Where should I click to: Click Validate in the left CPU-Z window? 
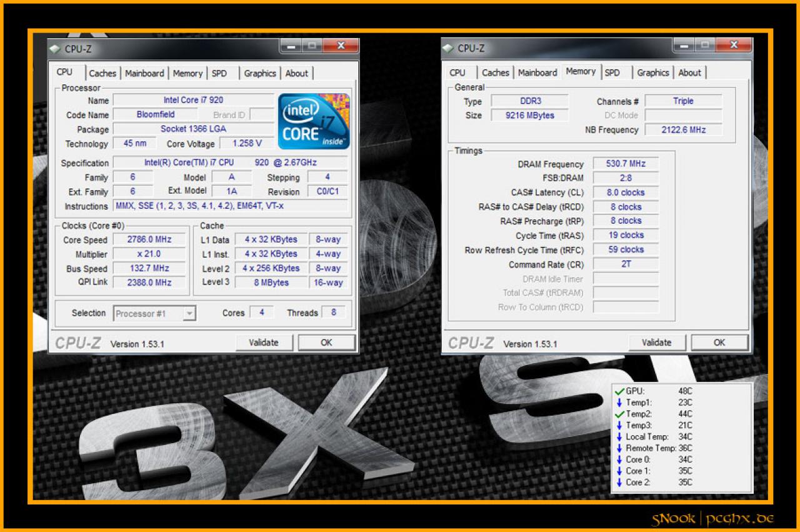tap(264, 342)
